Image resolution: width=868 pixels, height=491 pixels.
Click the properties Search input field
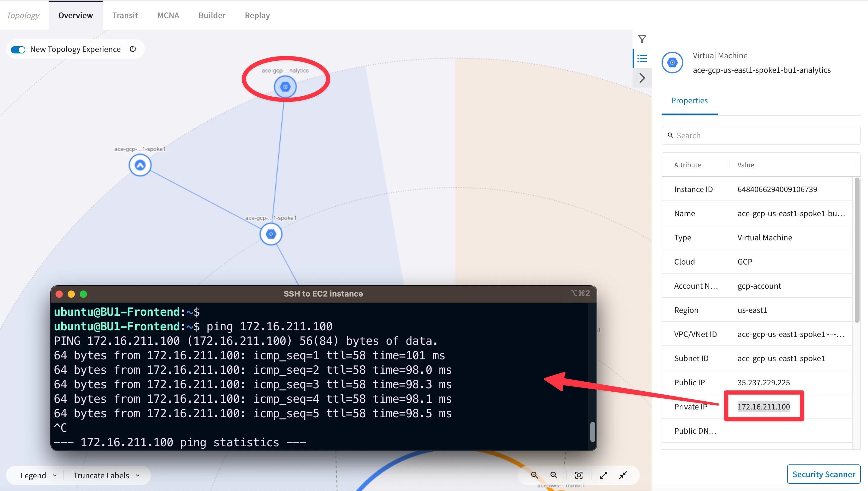(x=761, y=135)
